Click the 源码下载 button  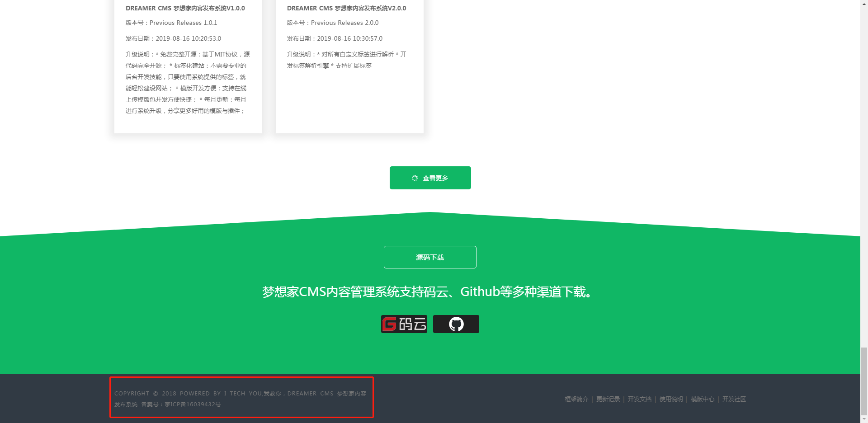[x=430, y=257]
